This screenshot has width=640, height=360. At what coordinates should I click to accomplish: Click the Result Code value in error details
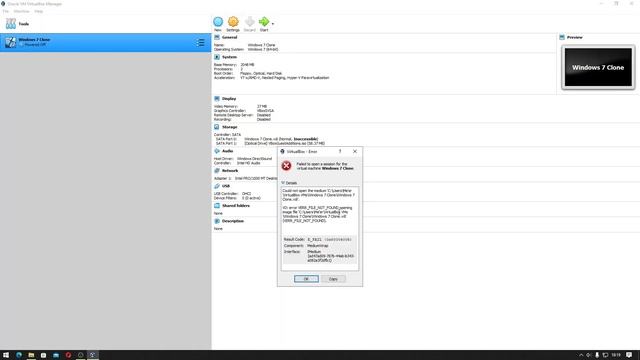pyautogui.click(x=329, y=240)
